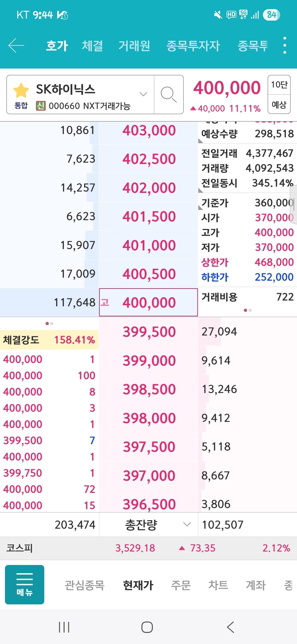This screenshot has width=297, height=644.
Task: Toggle the 예상 expected price button
Action: click(279, 104)
